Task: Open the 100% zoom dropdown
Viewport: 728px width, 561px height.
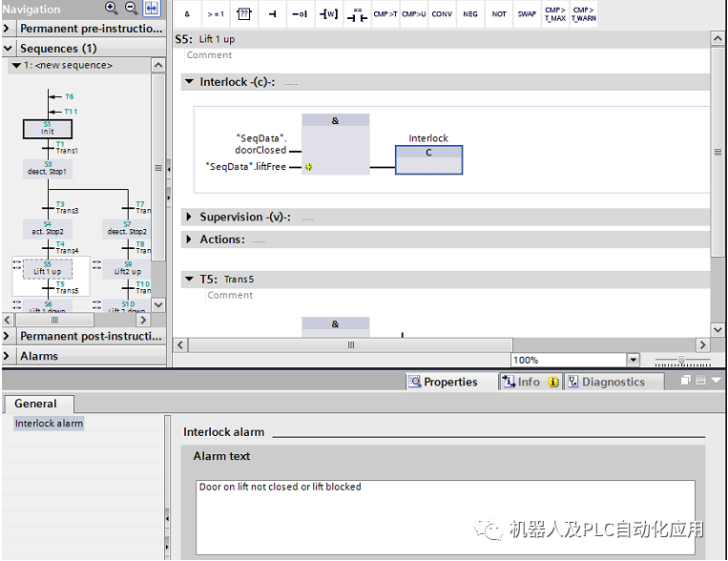Action: click(634, 360)
